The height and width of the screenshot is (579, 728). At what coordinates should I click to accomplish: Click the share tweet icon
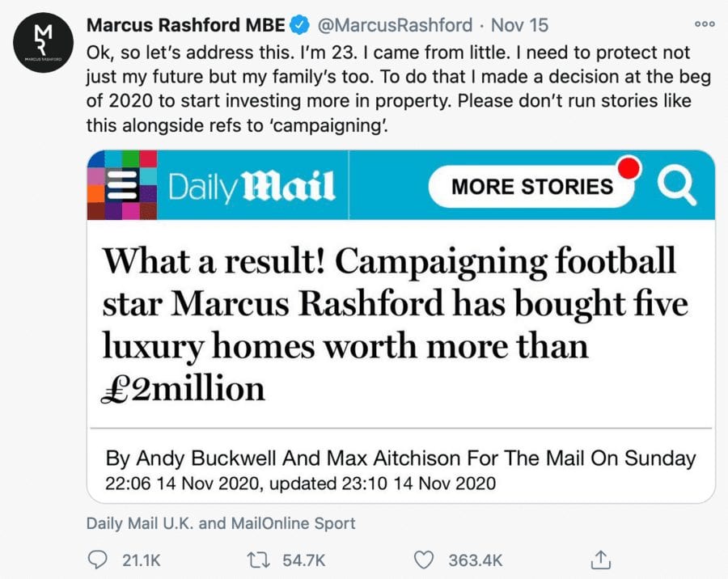(600, 559)
